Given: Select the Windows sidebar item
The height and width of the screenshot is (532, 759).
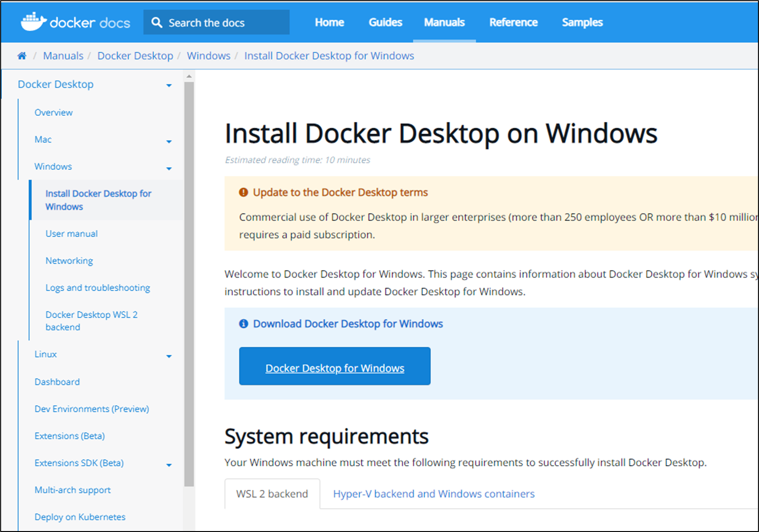Looking at the screenshot, I should tap(53, 166).
